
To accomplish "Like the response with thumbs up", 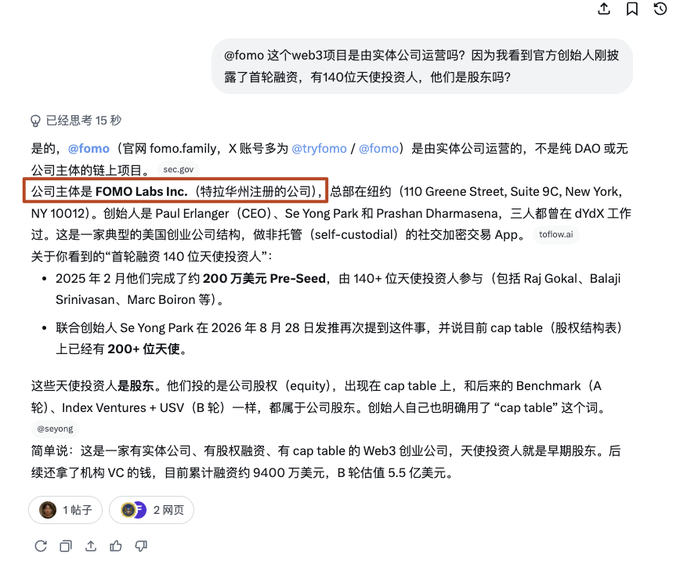I will [x=116, y=546].
